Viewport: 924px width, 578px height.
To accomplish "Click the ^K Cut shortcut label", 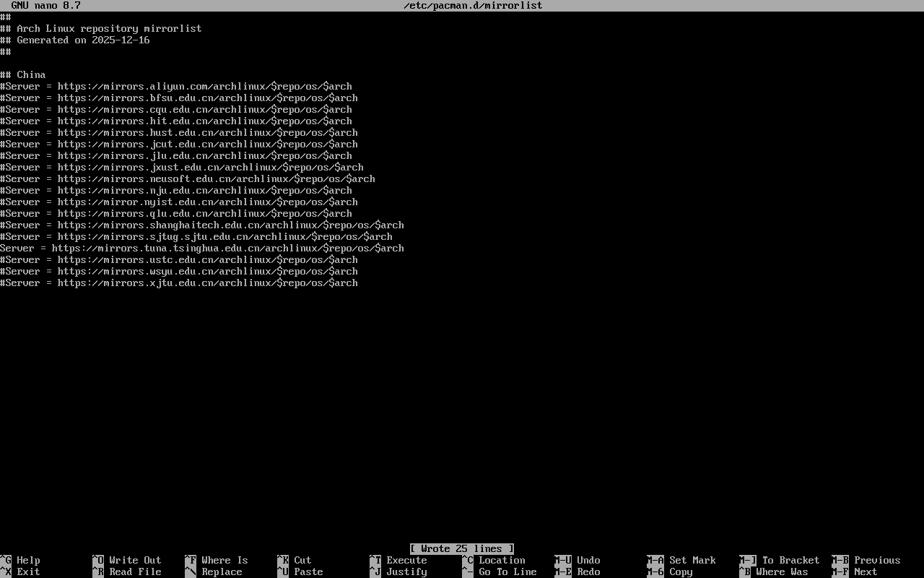I will pos(296,560).
